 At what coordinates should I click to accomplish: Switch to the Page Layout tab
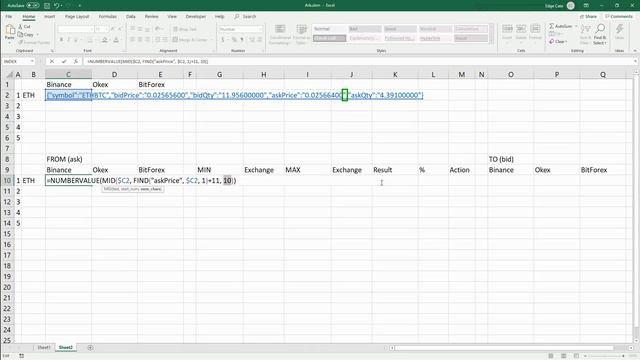pos(77,16)
